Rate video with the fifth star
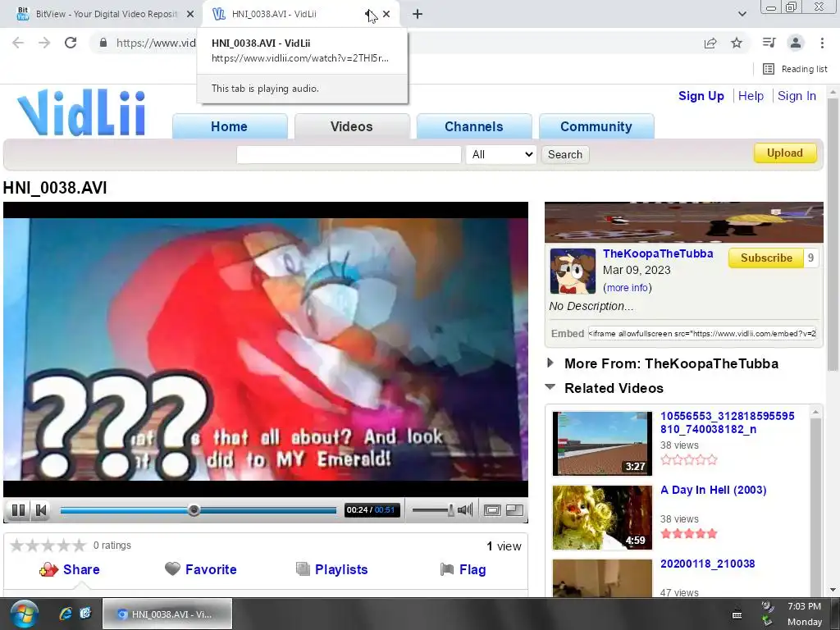The height and width of the screenshot is (630, 840). click(80, 546)
